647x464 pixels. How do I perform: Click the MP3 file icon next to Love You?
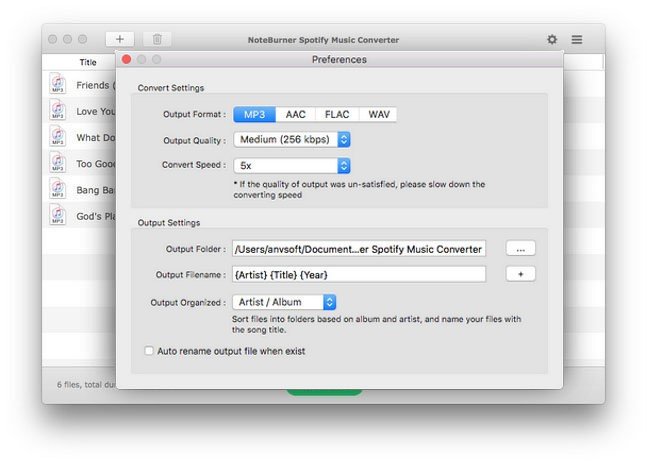tap(58, 110)
